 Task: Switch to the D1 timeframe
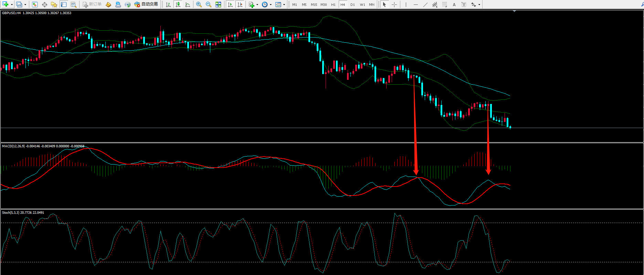click(352, 4)
